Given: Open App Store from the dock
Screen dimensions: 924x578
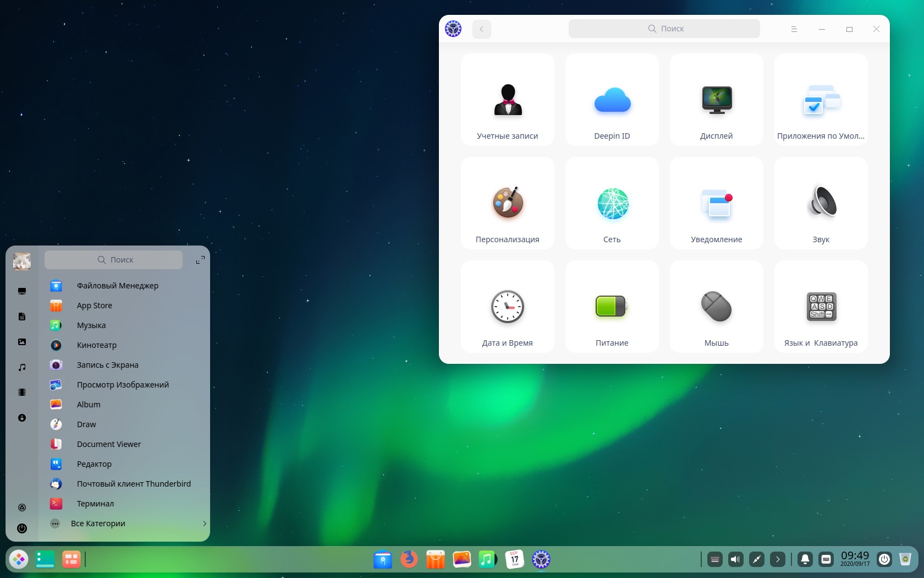Looking at the screenshot, I should 436,559.
